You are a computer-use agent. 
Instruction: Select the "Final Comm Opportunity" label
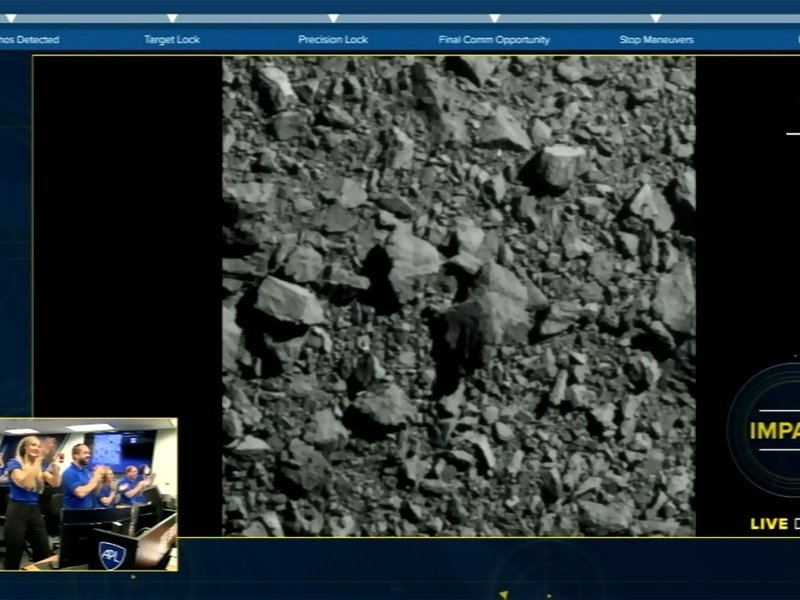point(494,40)
